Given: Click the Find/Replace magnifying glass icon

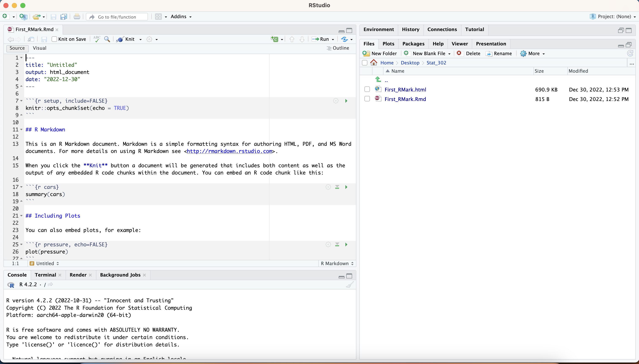Looking at the screenshot, I should (x=107, y=39).
